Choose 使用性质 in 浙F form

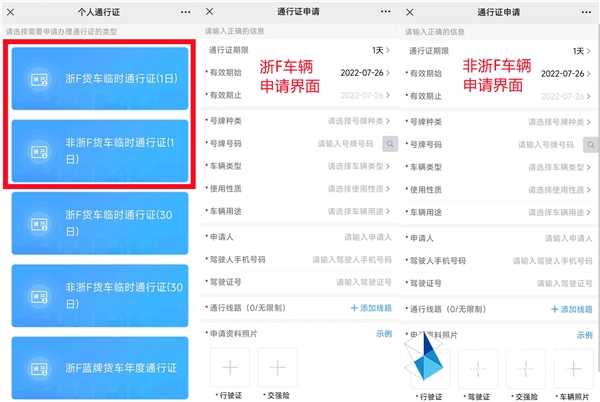pos(299,189)
